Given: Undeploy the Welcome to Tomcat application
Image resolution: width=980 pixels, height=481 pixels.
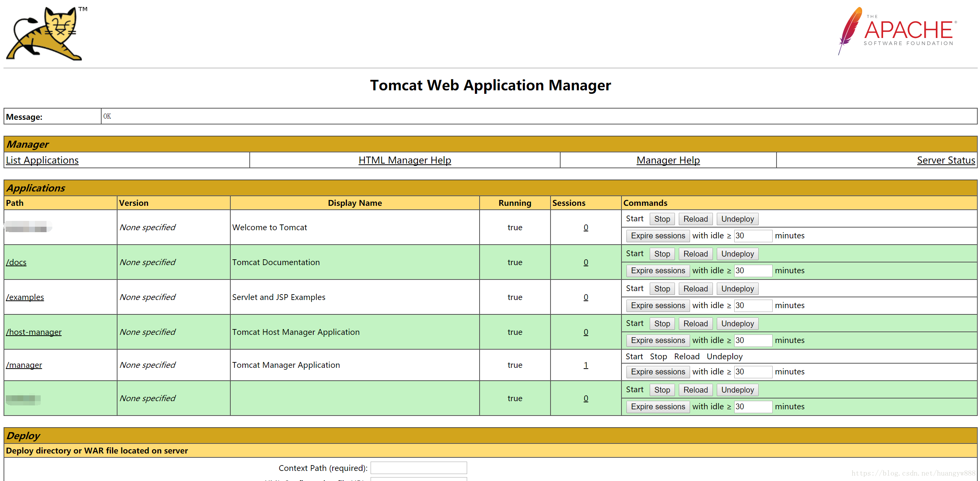Looking at the screenshot, I should [x=737, y=219].
